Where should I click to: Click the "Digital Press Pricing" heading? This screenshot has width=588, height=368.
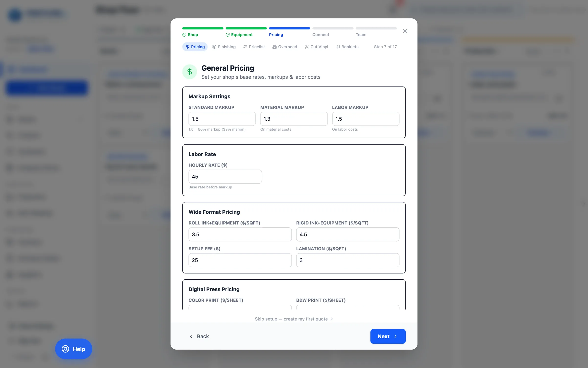point(214,289)
